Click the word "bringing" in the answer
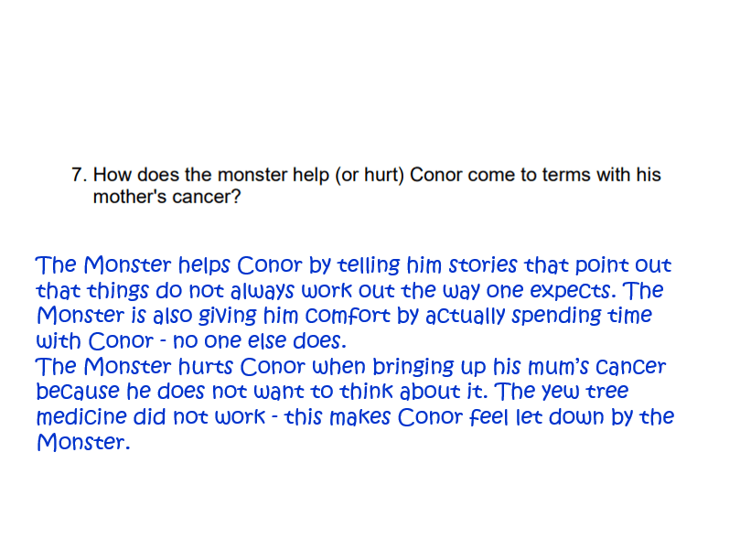 [x=404, y=367]
